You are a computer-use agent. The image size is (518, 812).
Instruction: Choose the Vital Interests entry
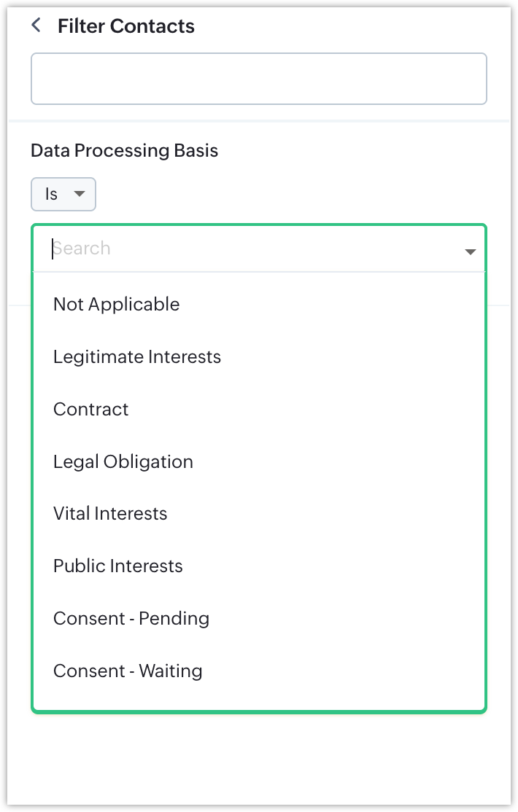109,514
